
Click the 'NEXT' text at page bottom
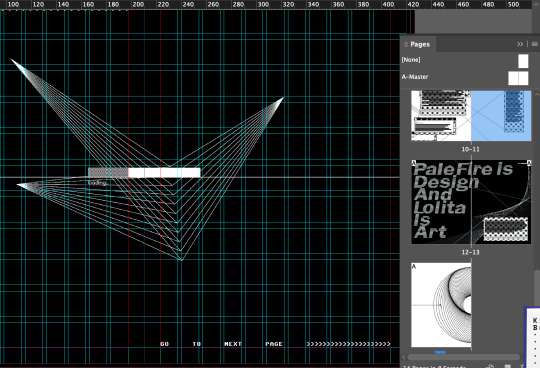coord(233,344)
